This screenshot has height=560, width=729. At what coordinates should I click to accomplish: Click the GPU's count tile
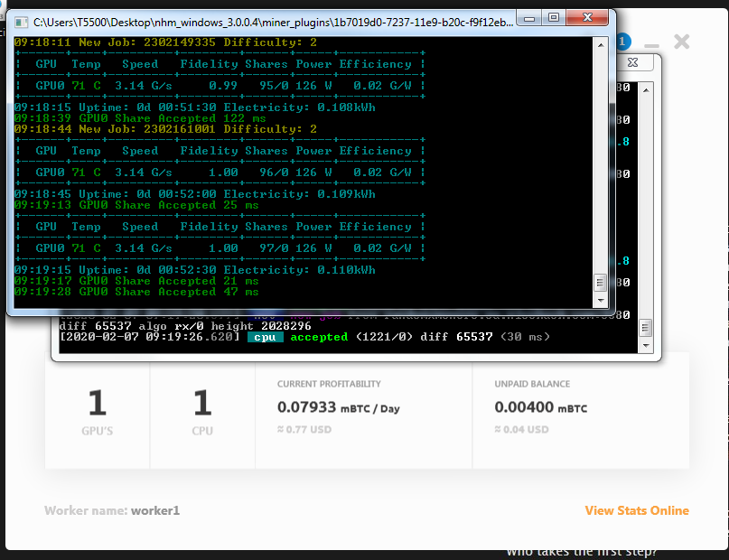pos(98,411)
